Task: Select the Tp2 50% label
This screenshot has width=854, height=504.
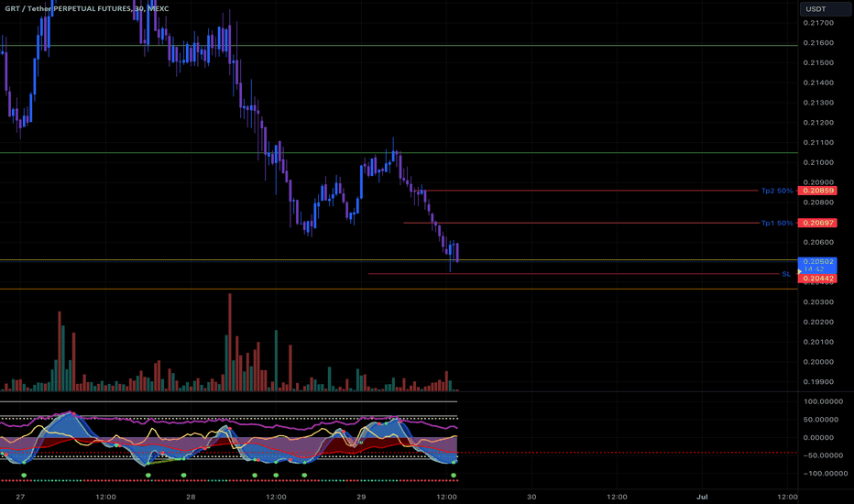Action: (x=777, y=191)
